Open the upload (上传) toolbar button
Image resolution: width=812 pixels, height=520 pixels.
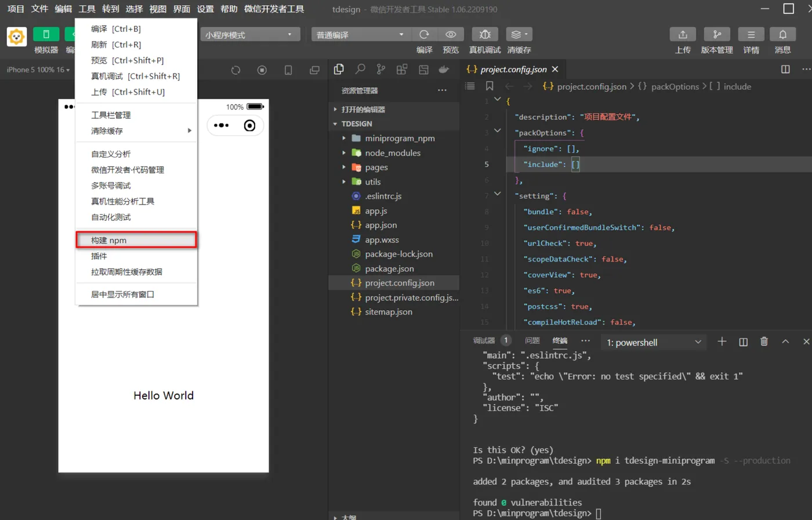[683, 35]
